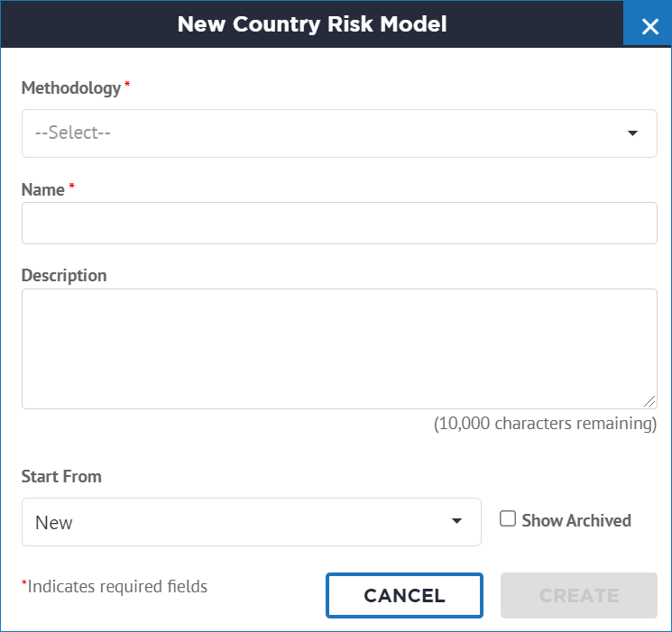Click the Indicates required fields note
This screenshot has height=632, width=672.
tap(115, 587)
